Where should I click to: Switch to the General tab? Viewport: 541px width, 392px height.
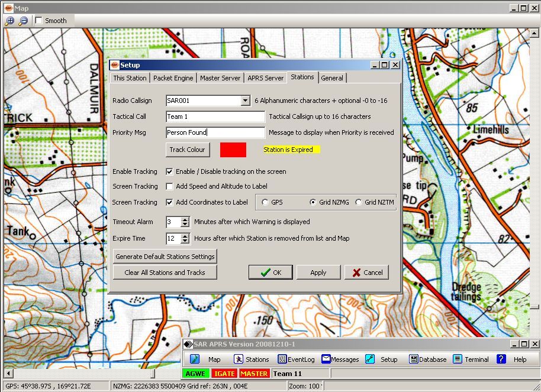coord(332,78)
